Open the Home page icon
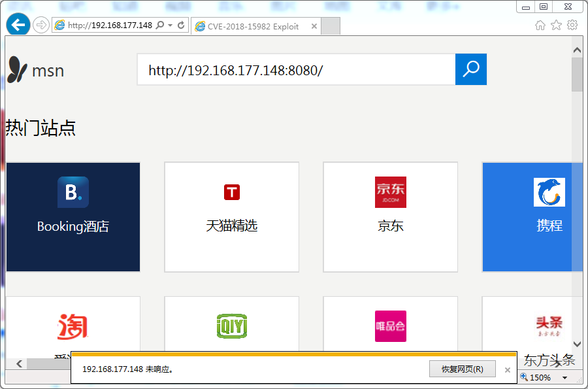The width and height of the screenshot is (588, 389). [540, 25]
